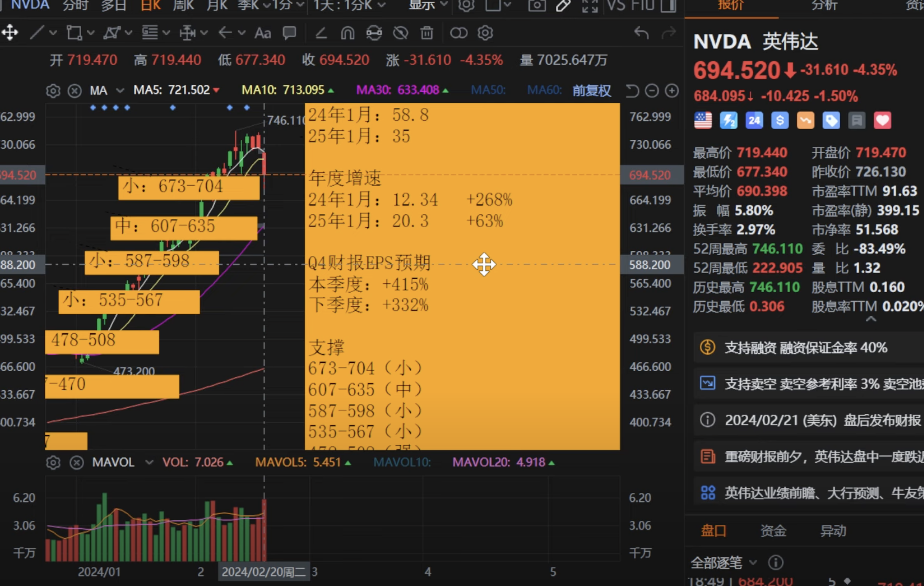The width and height of the screenshot is (924, 586).
Task: Click the lightning Level 2 icon
Action: (729, 120)
